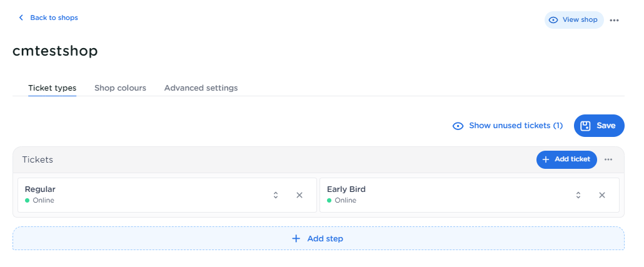644x267 pixels.
Task: Open the three-dot menu beside View shop
Action: pyautogui.click(x=614, y=20)
